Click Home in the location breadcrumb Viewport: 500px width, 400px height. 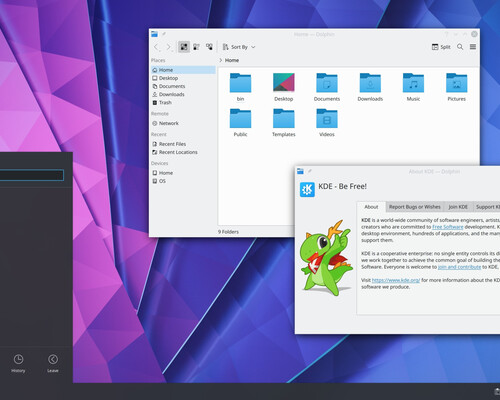(232, 60)
